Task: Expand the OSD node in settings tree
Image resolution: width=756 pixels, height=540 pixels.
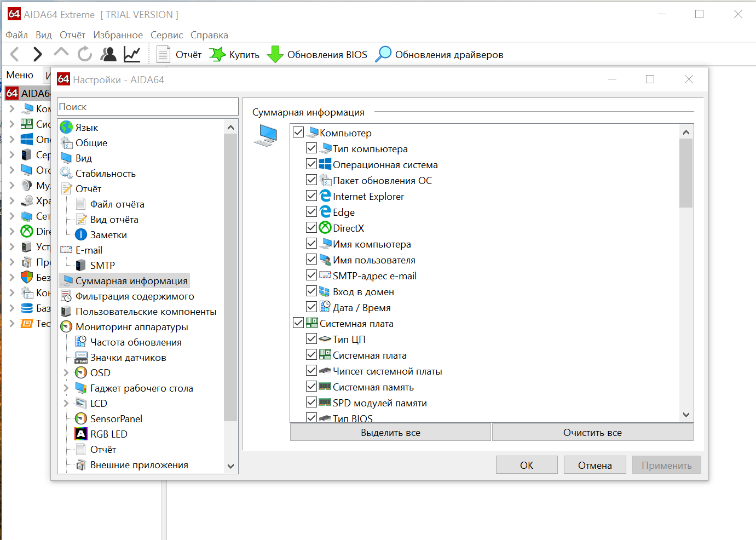Action: 66,373
